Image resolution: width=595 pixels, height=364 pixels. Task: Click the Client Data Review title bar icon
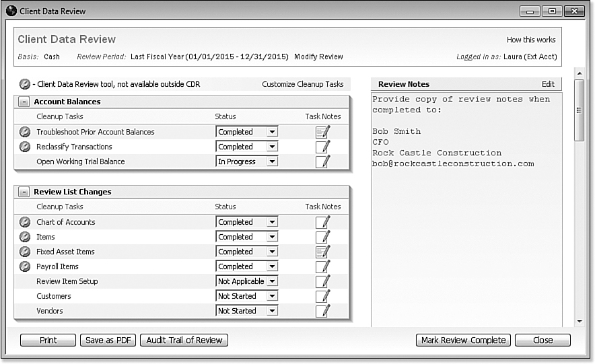pos(11,11)
